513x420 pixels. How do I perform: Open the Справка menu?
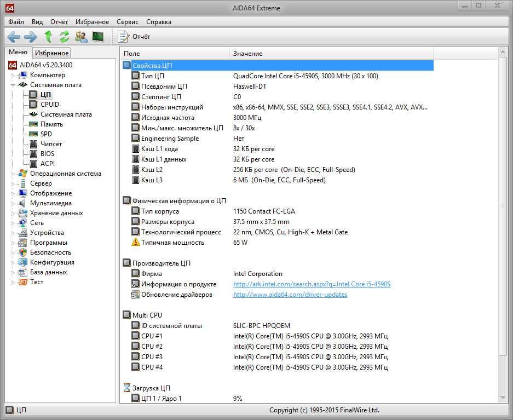tap(159, 22)
